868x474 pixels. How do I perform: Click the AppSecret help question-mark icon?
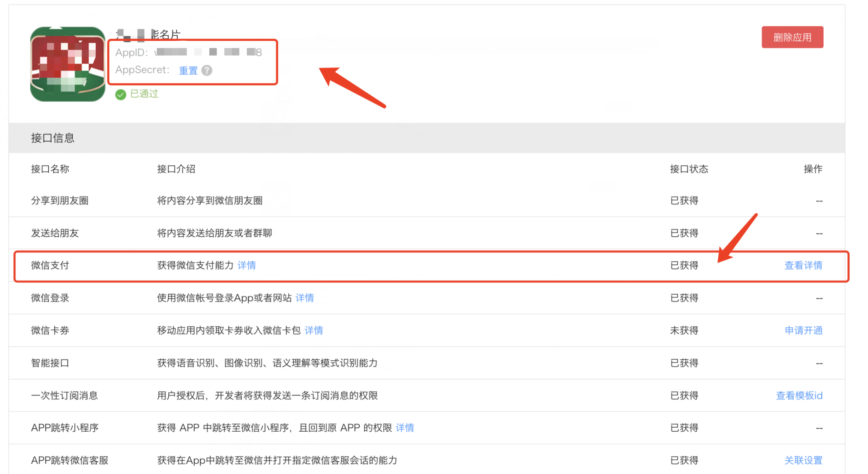(x=207, y=70)
